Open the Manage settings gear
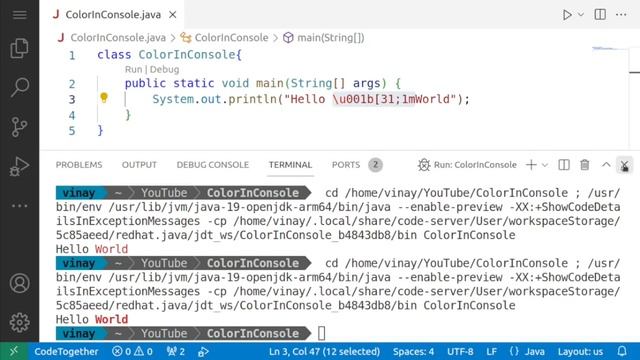The image size is (640, 360). pyautogui.click(x=19, y=322)
